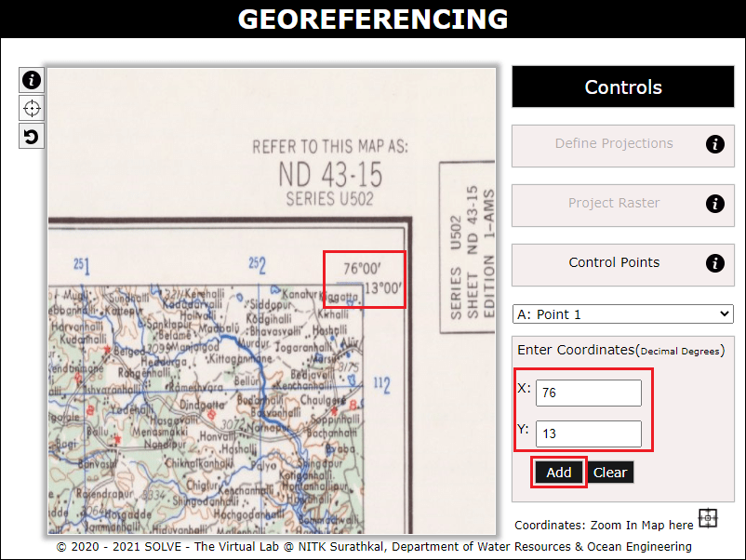Click the Project Raster button
The width and height of the screenshot is (746, 560).
click(x=623, y=206)
